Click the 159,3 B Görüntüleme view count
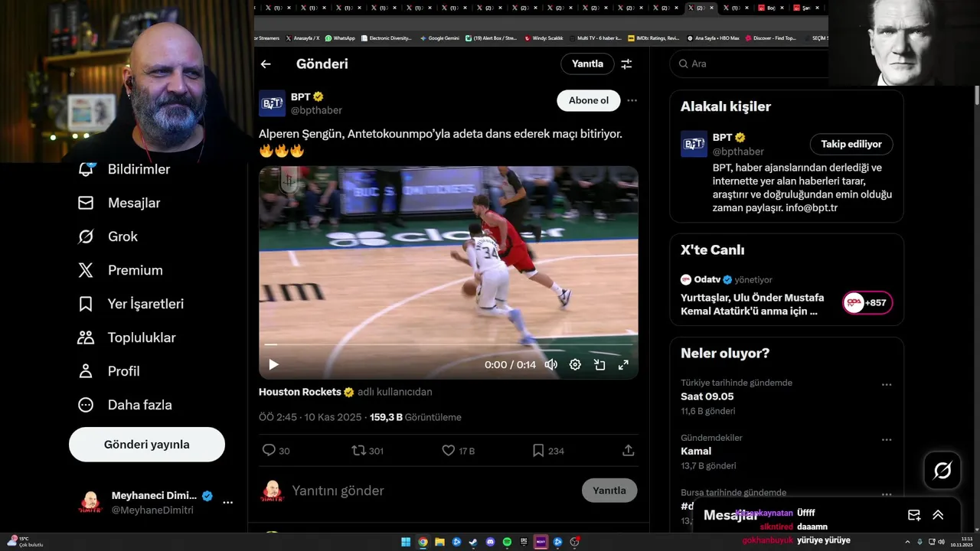 [x=415, y=418]
